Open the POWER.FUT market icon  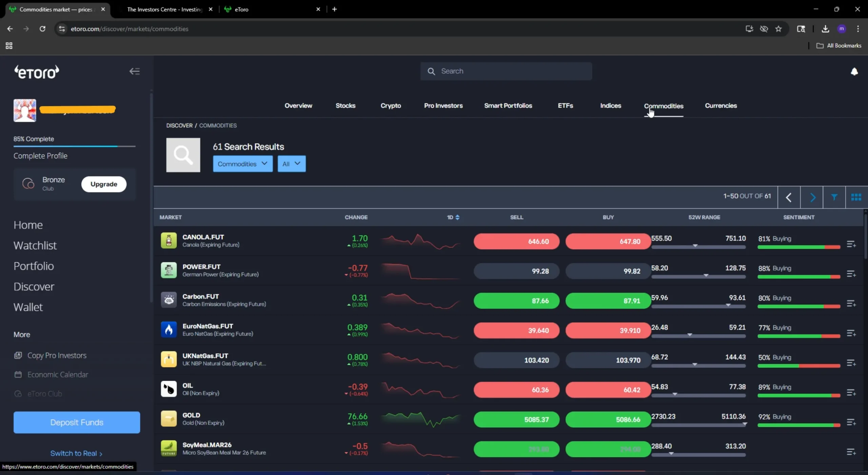point(169,270)
